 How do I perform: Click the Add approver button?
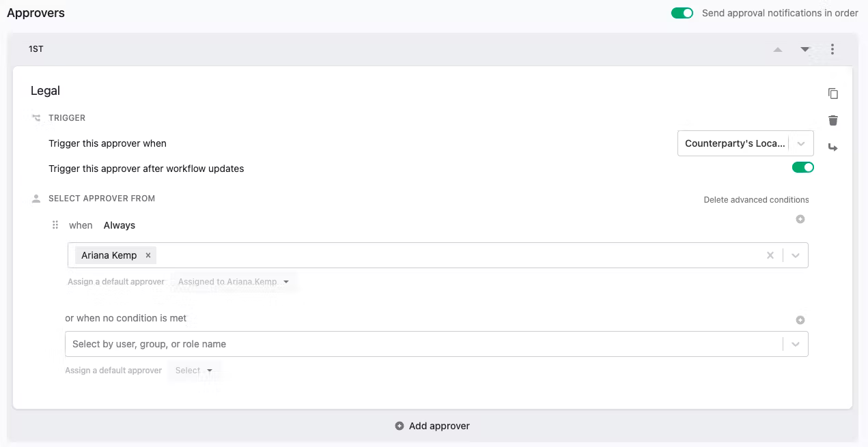click(432, 426)
